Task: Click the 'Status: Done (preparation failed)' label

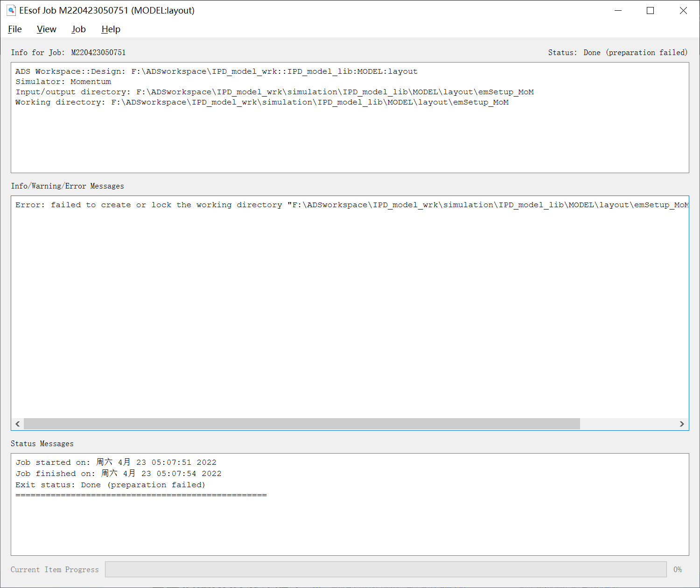Action: [x=618, y=52]
